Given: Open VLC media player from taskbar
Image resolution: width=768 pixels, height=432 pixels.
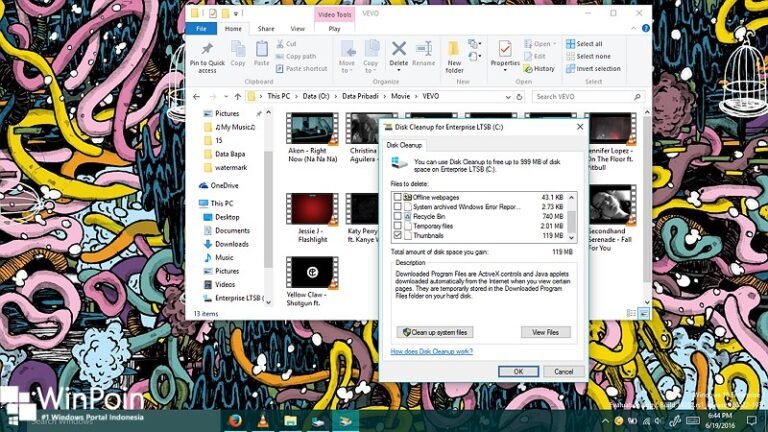Looking at the screenshot, I should [x=263, y=421].
